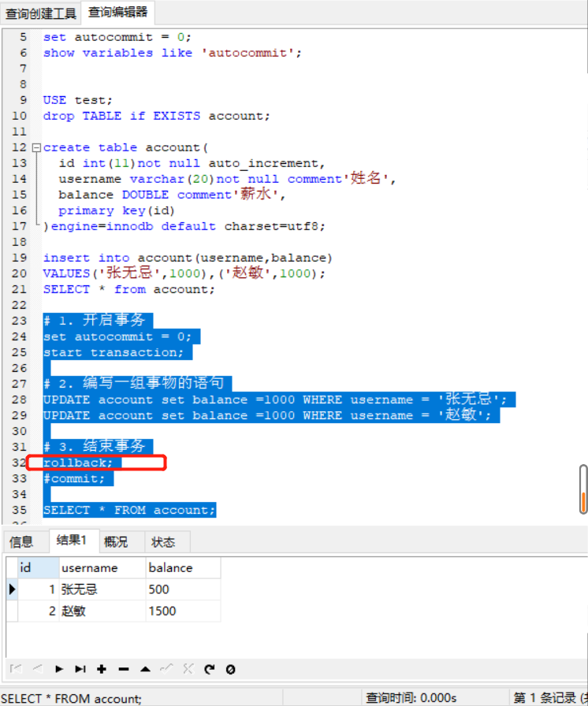Switch to the 概况 tab
Image resolution: width=588 pixels, height=706 pixels.
pyautogui.click(x=116, y=541)
